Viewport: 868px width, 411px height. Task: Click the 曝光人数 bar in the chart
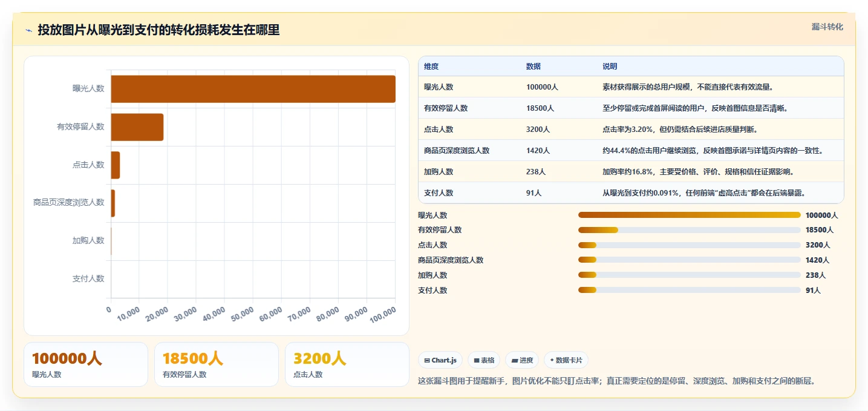click(253, 89)
